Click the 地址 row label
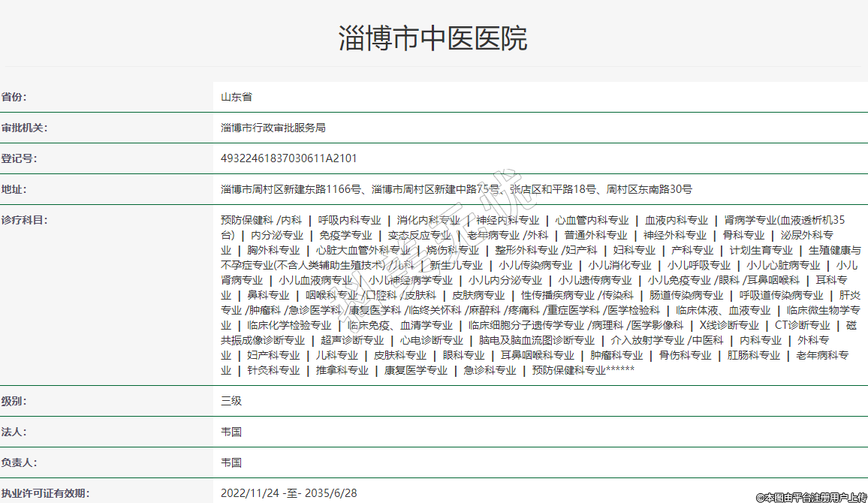 click(x=14, y=189)
